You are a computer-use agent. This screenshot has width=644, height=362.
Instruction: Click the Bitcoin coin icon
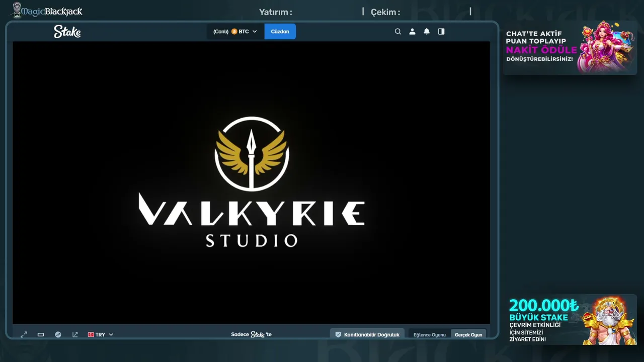[x=234, y=31]
